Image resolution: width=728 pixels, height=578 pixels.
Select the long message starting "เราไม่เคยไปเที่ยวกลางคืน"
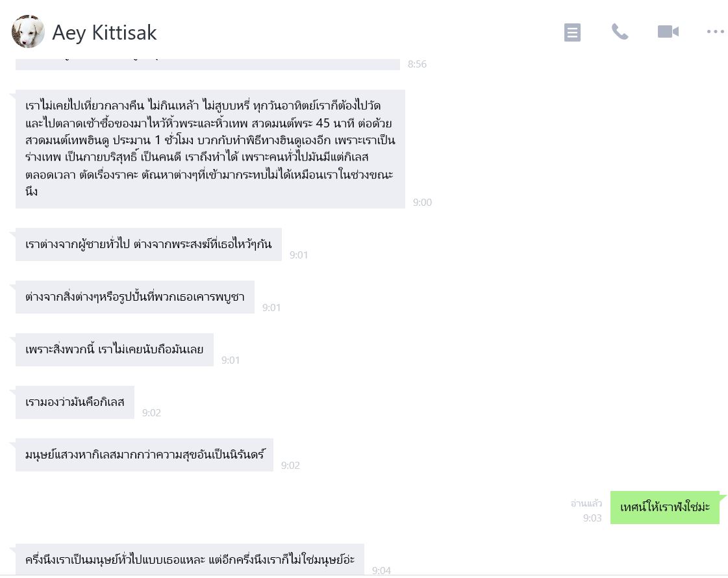coord(210,149)
